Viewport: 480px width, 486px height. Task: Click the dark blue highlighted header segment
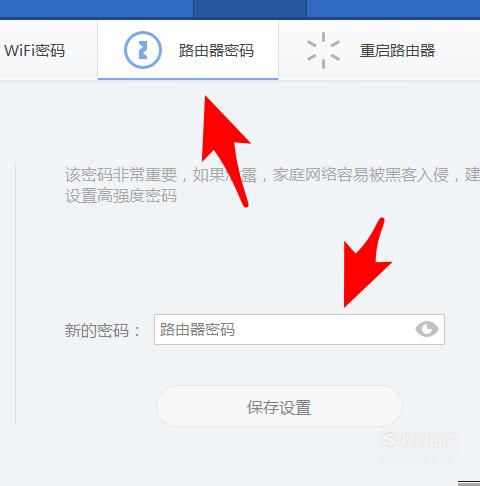249,8
